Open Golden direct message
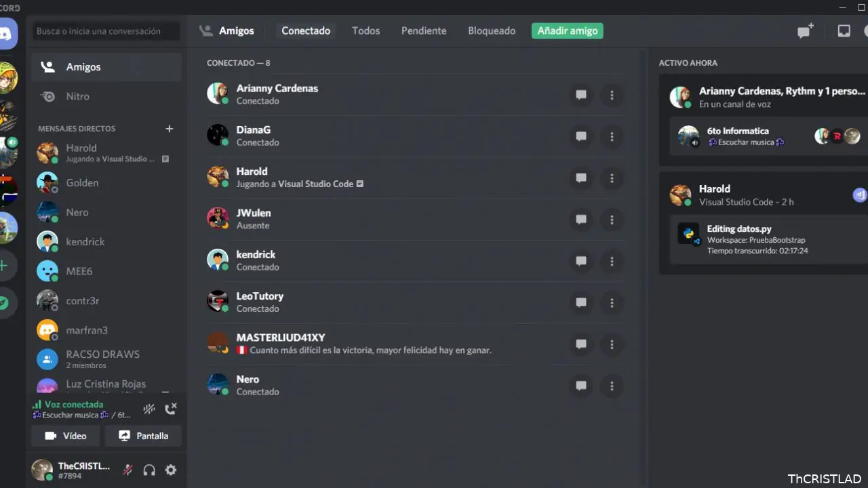This screenshot has width=868, height=488. [106, 183]
